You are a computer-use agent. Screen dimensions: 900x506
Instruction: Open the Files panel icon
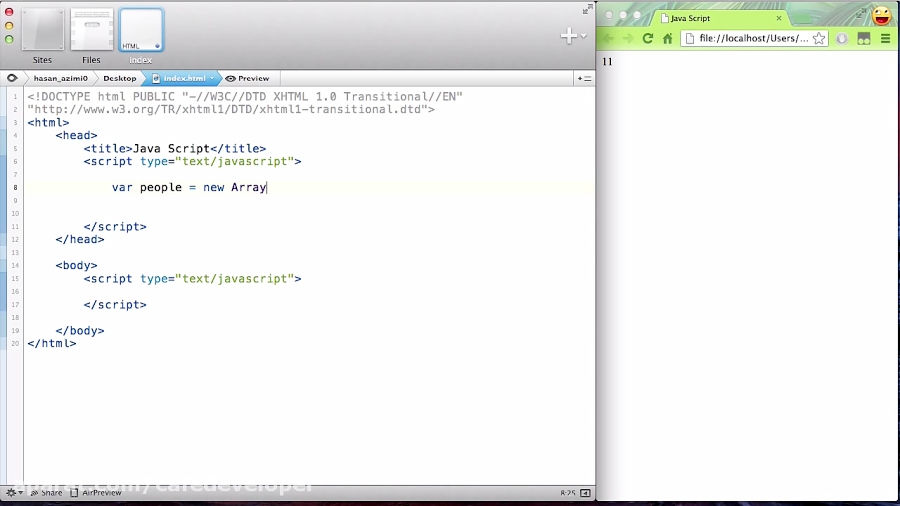[x=91, y=30]
